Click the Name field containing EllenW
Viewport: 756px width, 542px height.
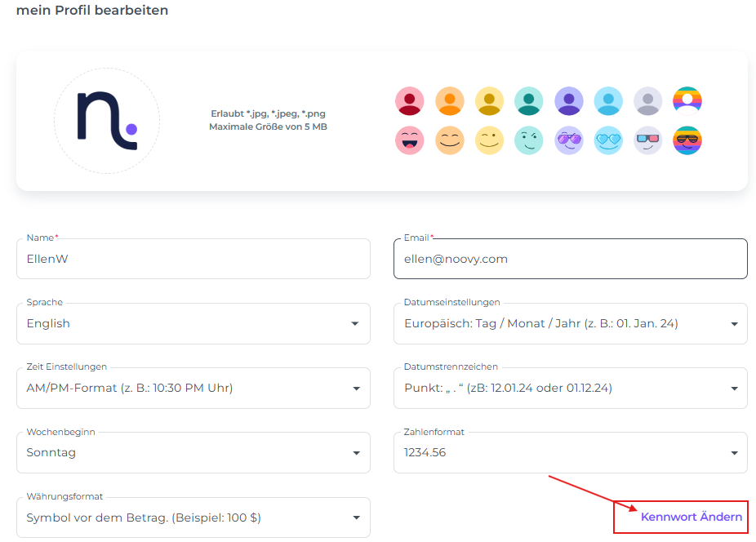[193, 260]
